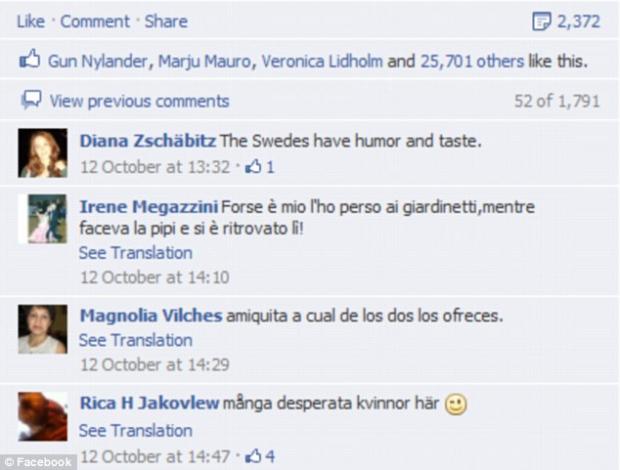This screenshot has width=620, height=470.
Task: Click the thumbs-up icon beside Gun Nylander
Action: (30, 59)
